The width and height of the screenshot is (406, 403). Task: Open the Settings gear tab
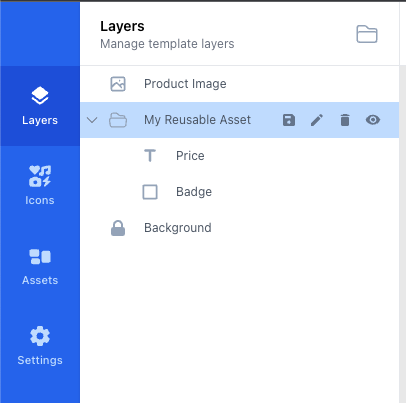pyautogui.click(x=40, y=346)
